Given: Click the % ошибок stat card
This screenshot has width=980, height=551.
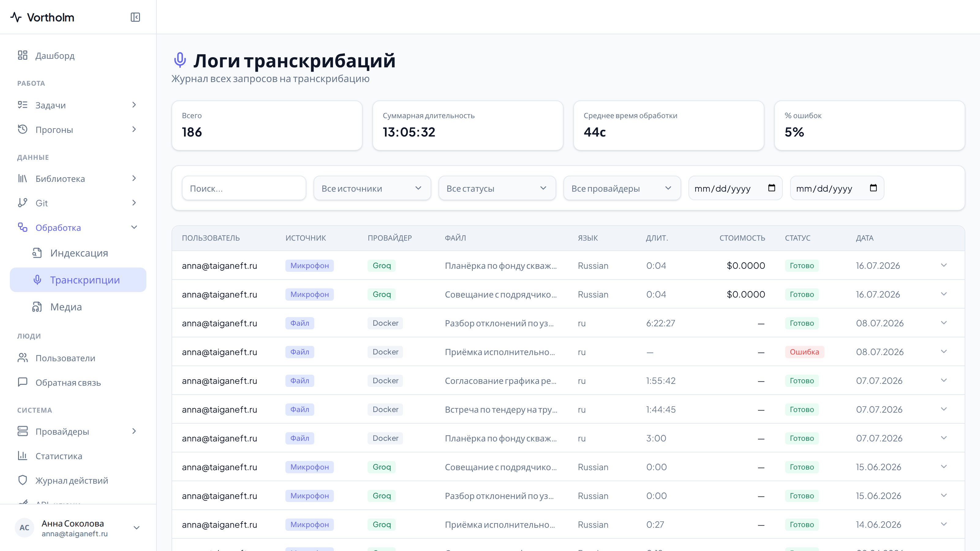Looking at the screenshot, I should click(x=869, y=126).
